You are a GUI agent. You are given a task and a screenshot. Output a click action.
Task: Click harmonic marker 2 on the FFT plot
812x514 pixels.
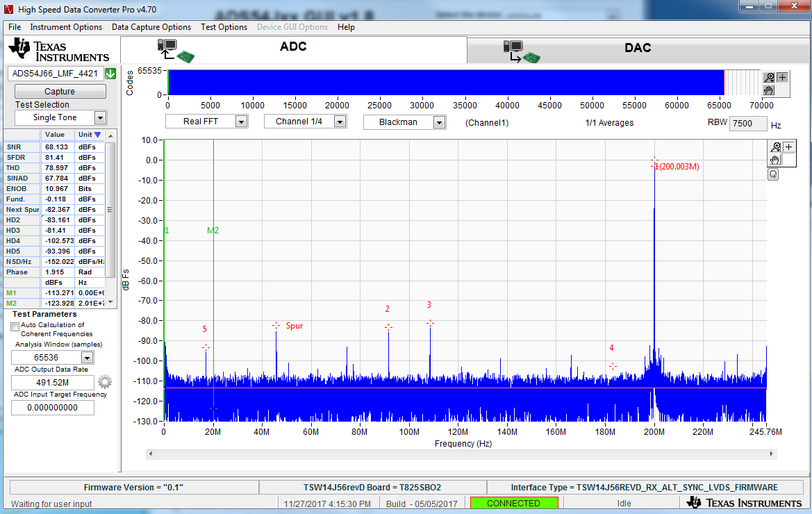click(388, 328)
